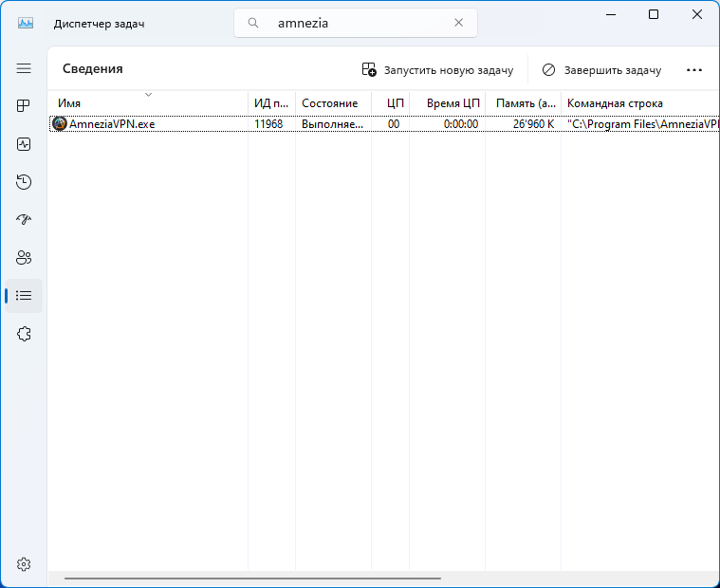Sort by the Состояние column header

pyautogui.click(x=329, y=103)
